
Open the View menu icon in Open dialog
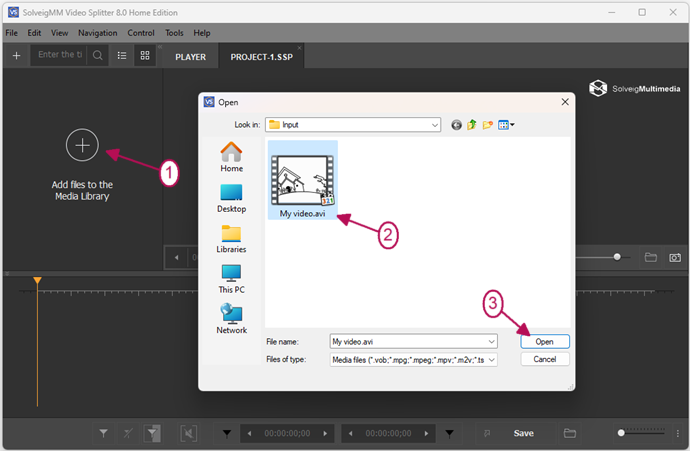coord(506,125)
